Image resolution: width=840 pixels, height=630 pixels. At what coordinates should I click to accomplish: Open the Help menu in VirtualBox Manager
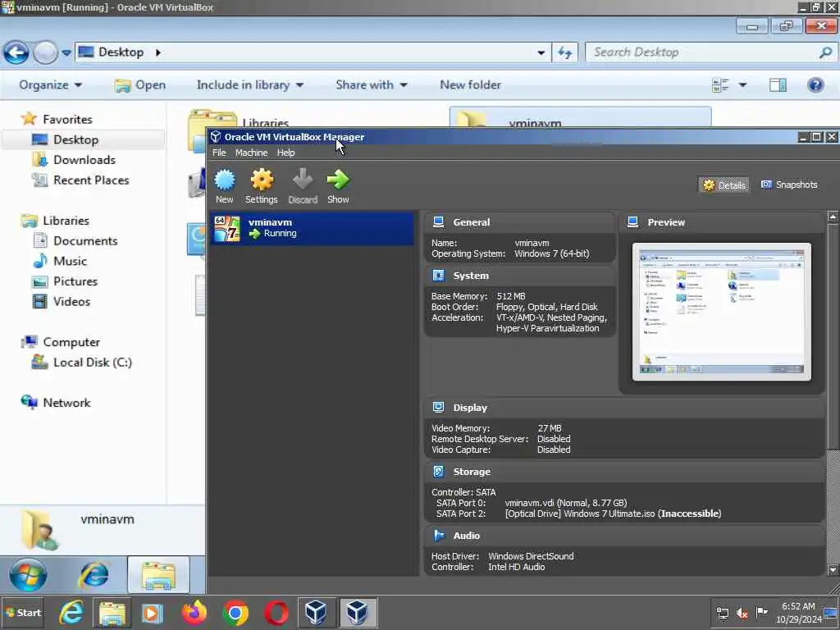(285, 153)
